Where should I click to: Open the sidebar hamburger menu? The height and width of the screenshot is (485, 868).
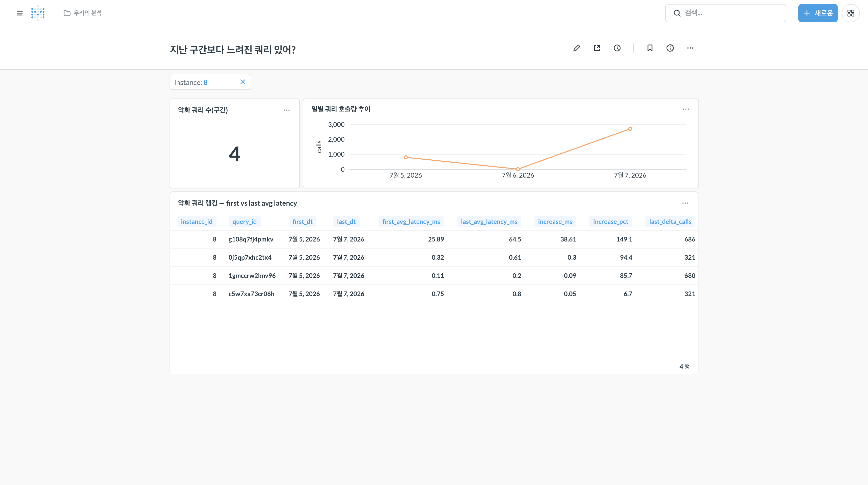click(19, 13)
